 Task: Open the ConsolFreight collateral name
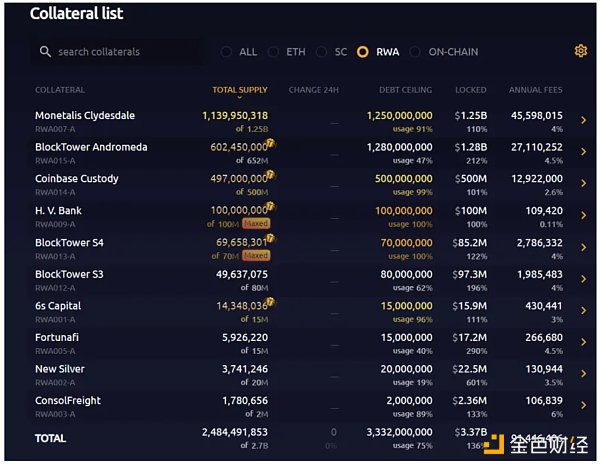pos(68,401)
